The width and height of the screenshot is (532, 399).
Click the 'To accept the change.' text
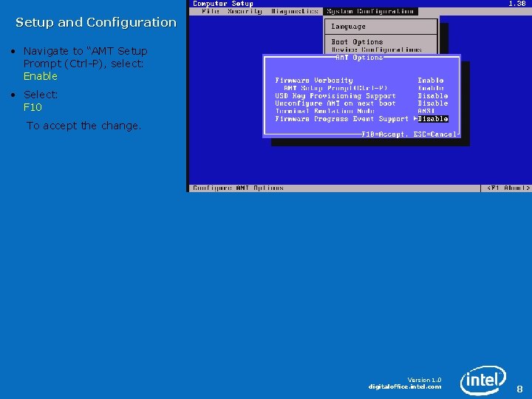83,126
